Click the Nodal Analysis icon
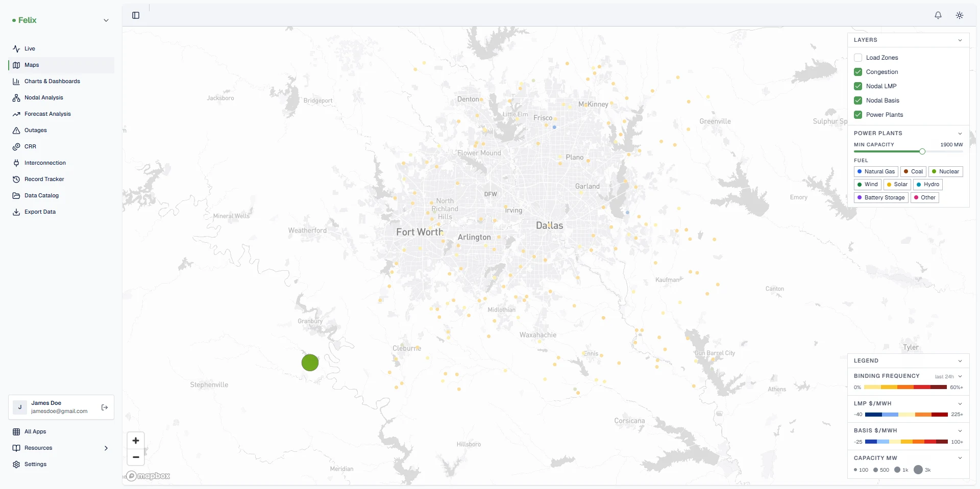This screenshot has height=489, width=980. tap(16, 98)
